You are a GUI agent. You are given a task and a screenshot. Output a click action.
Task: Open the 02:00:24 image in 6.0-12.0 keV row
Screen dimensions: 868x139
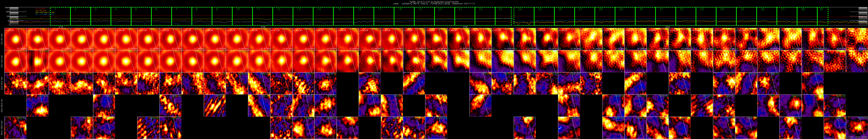point(702,61)
